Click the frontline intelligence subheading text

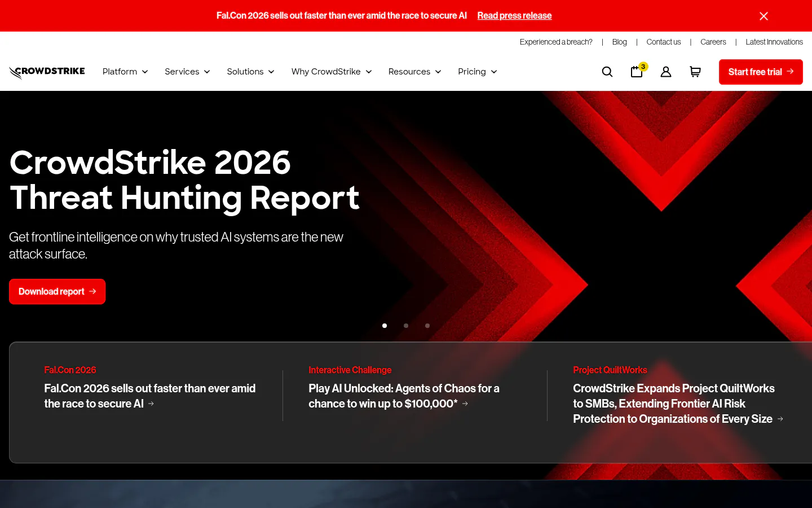176,246
